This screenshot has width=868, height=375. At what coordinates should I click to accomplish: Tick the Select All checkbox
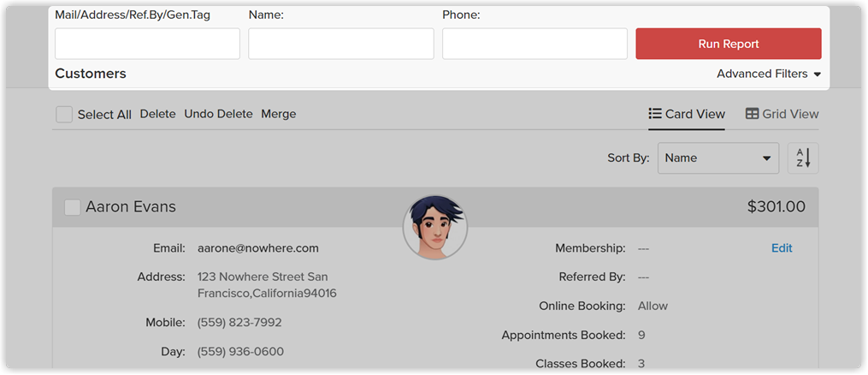64,115
